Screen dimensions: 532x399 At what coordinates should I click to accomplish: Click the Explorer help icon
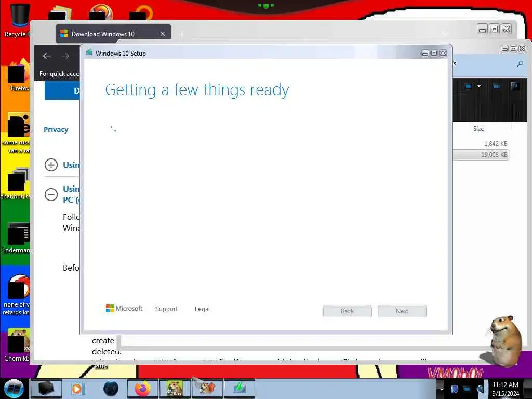(515, 86)
